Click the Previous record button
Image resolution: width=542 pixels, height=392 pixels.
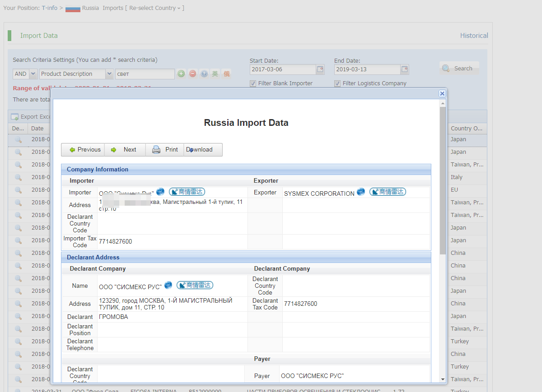(x=84, y=150)
